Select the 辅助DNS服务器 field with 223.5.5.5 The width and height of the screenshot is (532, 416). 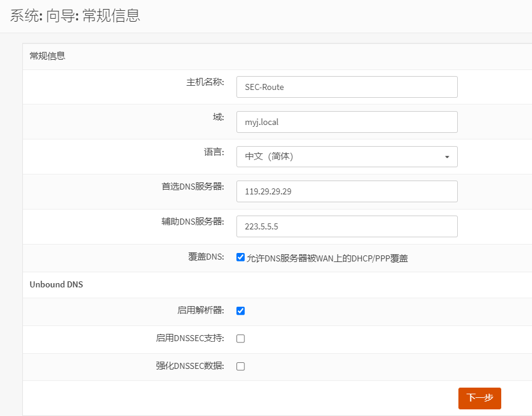coord(347,226)
